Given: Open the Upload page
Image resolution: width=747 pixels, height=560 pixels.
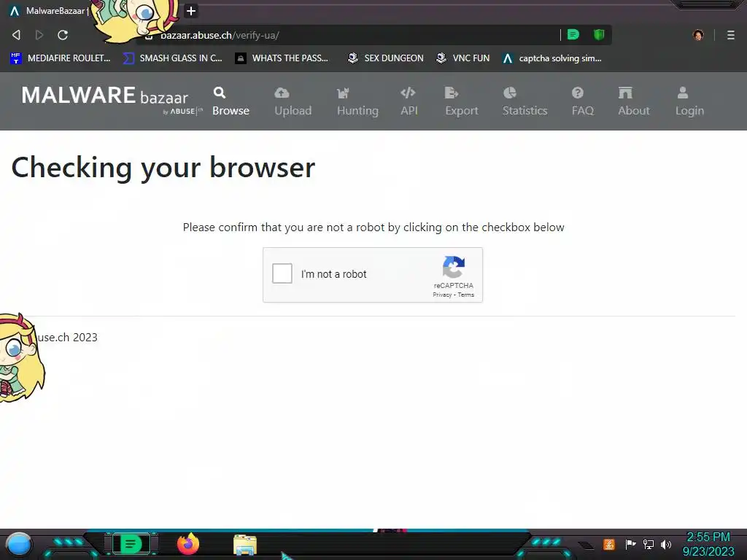Looking at the screenshot, I should 293,101.
